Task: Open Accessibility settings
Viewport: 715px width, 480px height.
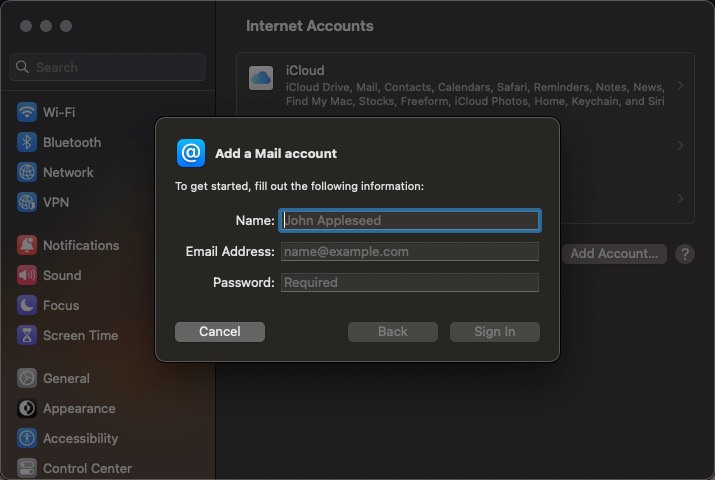Action: coord(81,439)
